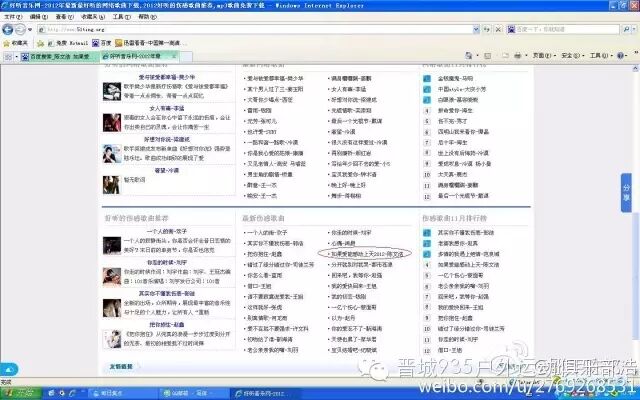
Task: Open the 收藏夹 favorites star button
Action: point(16,43)
